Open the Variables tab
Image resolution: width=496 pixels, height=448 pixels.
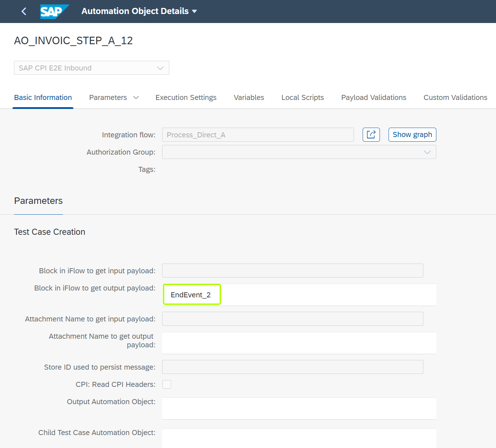249,97
